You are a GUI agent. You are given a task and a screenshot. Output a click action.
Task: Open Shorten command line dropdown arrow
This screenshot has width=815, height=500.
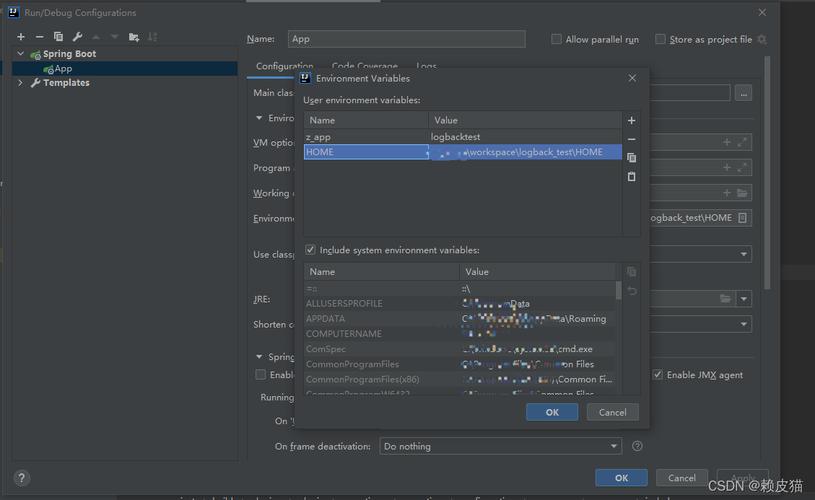(x=744, y=324)
